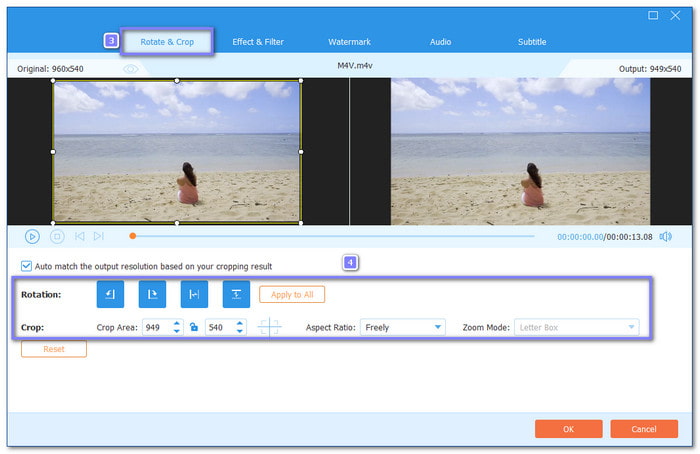Jump to the previous frame
This screenshot has width=700, height=454.
(x=79, y=236)
